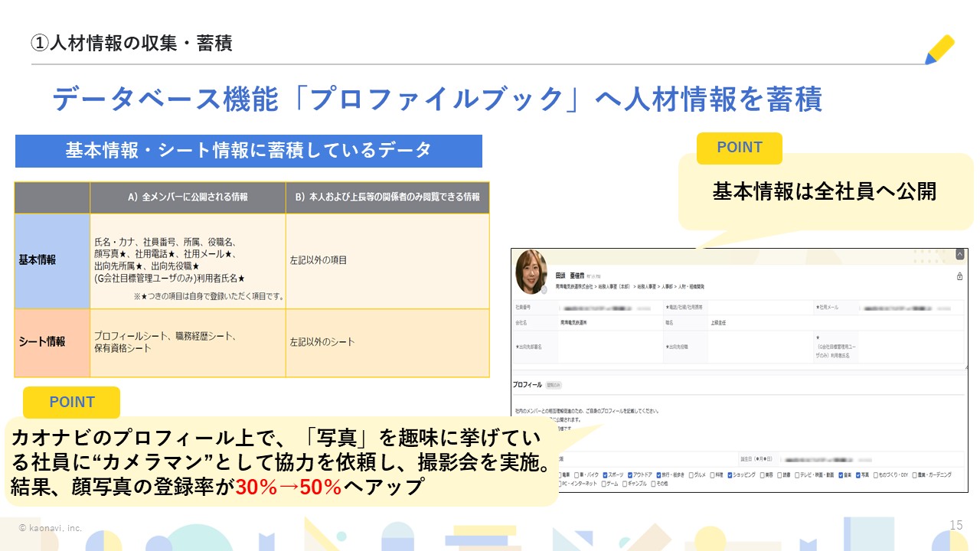Click the lower POINT label near table
Screen dimensions: 980x551
pyautogui.click(x=71, y=402)
